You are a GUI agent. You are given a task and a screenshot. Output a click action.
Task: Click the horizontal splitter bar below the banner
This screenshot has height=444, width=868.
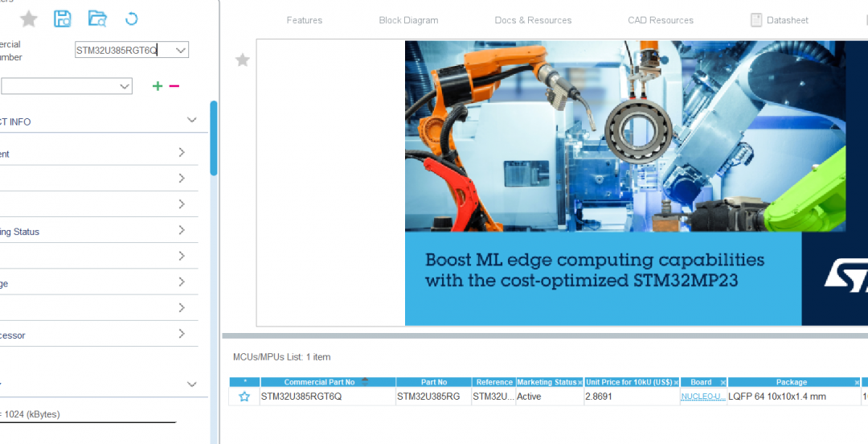(x=545, y=335)
